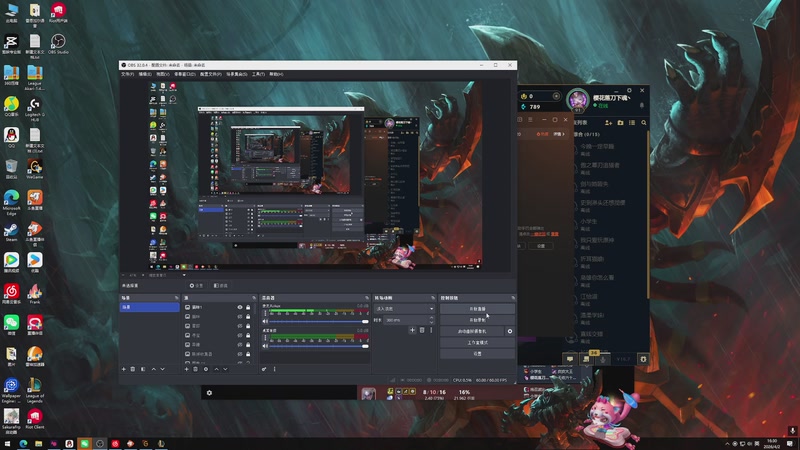Screen dimensions: 800x450
Task: Toggle lock on the third source
Action: tap(248, 326)
